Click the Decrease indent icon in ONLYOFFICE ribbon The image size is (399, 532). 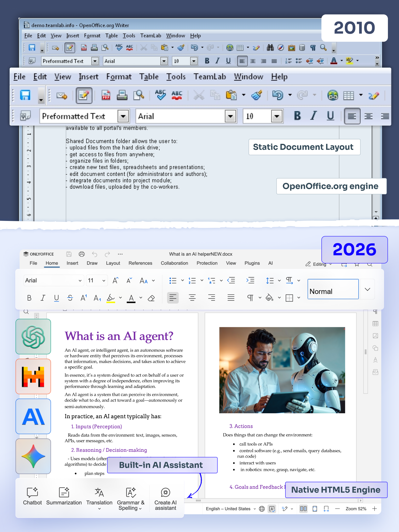pyautogui.click(x=231, y=280)
